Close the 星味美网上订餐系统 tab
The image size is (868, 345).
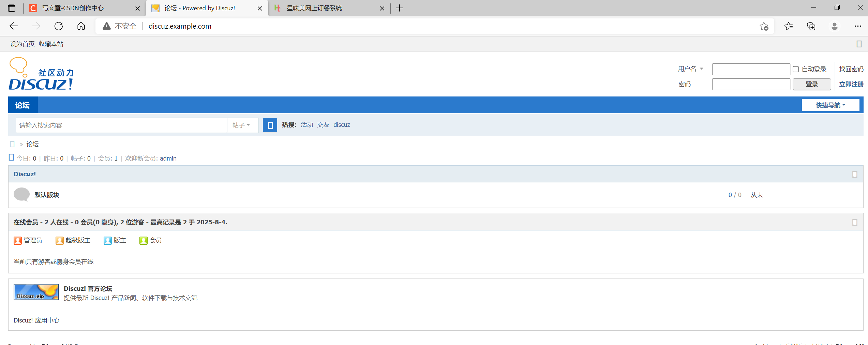click(382, 9)
